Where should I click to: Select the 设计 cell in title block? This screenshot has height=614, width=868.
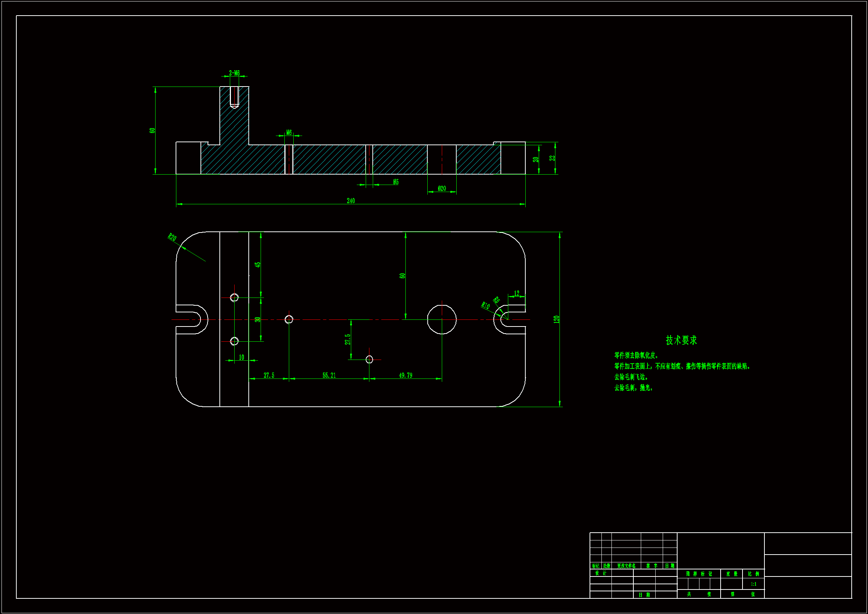(600, 574)
